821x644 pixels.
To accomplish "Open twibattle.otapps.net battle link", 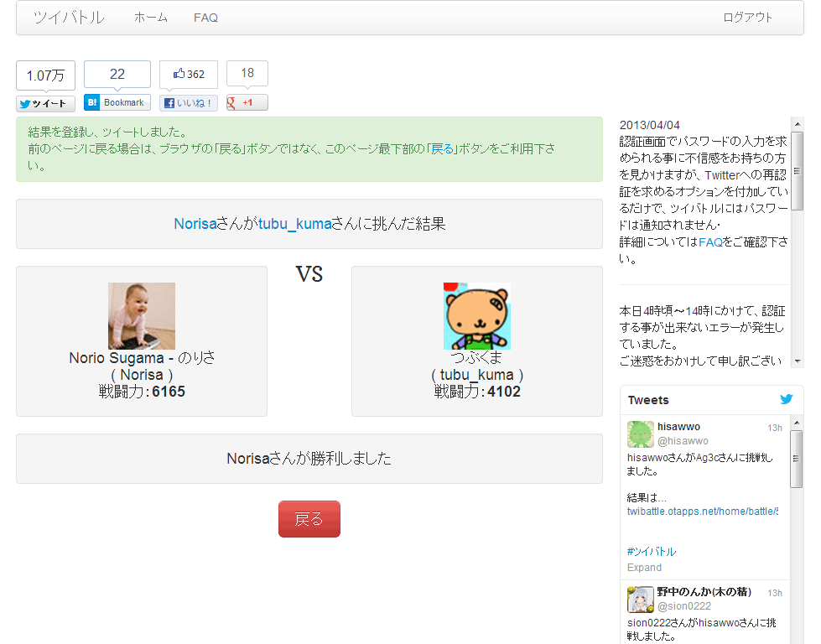I will [x=703, y=511].
